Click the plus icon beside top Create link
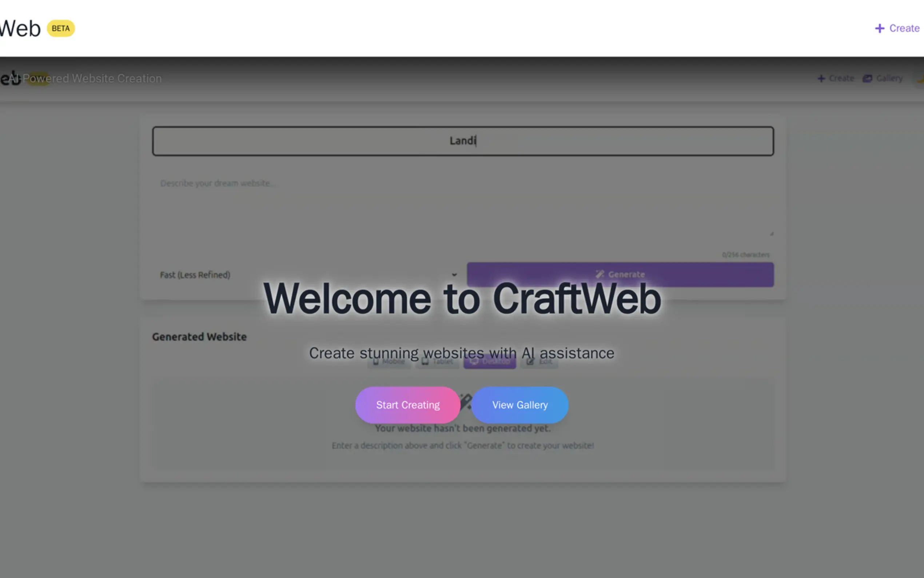This screenshot has height=578, width=924. click(x=880, y=28)
